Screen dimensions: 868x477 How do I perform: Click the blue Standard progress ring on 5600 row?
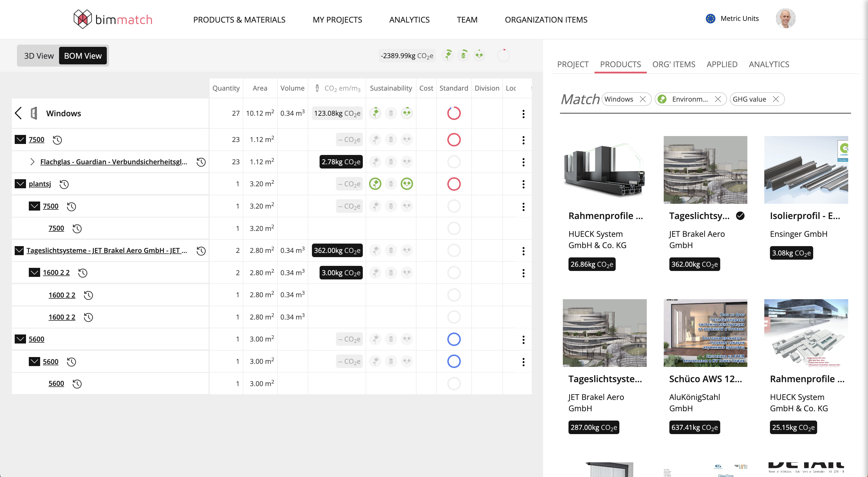pos(454,339)
